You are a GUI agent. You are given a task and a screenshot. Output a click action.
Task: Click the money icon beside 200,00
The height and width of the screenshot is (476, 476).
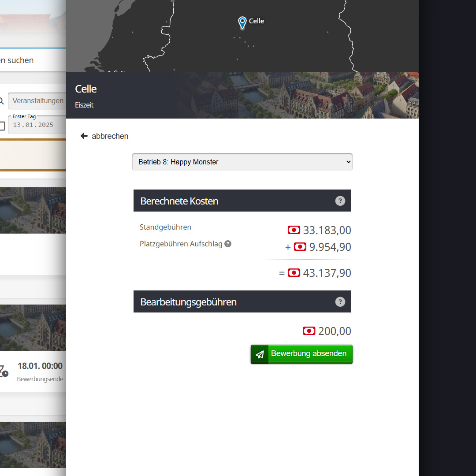(309, 331)
